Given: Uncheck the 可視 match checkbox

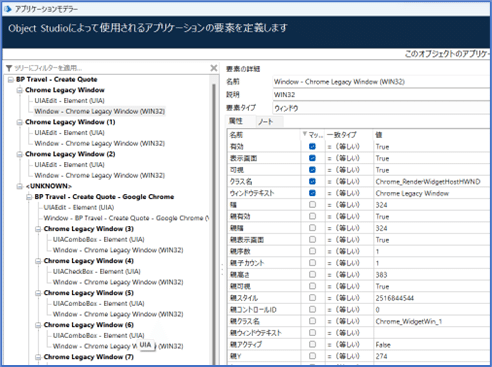Looking at the screenshot, I should [312, 170].
